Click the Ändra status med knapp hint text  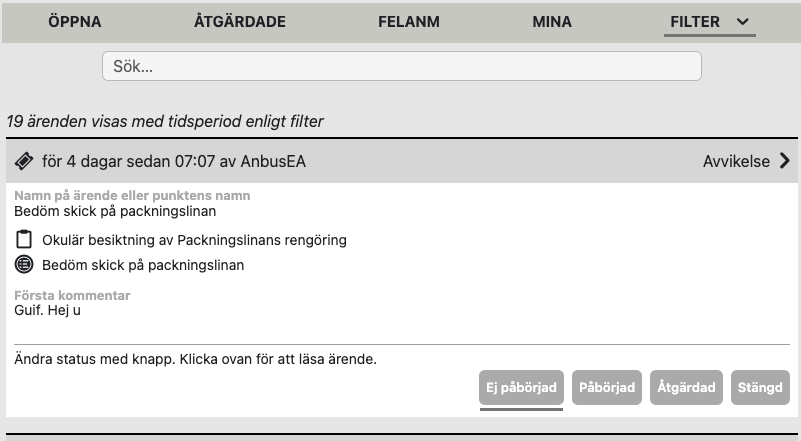[x=196, y=358]
